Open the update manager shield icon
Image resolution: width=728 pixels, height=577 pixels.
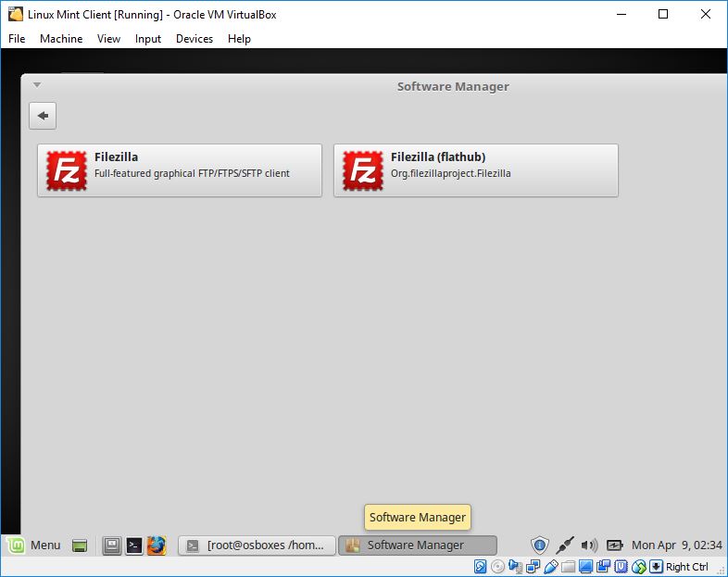(x=539, y=545)
